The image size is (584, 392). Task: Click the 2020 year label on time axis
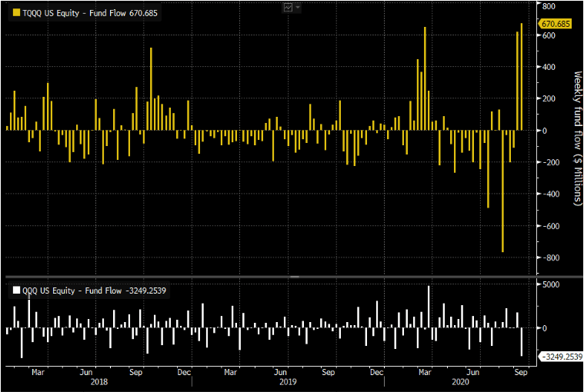tap(460, 382)
